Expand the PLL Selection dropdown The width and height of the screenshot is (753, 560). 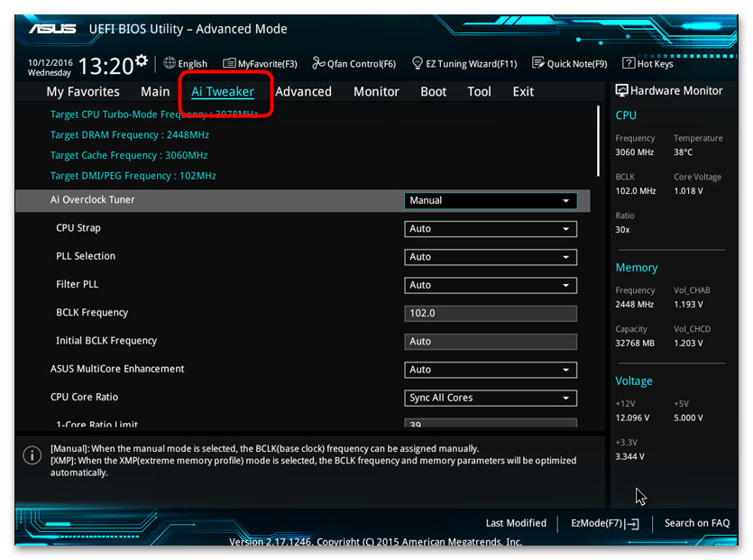(x=491, y=257)
